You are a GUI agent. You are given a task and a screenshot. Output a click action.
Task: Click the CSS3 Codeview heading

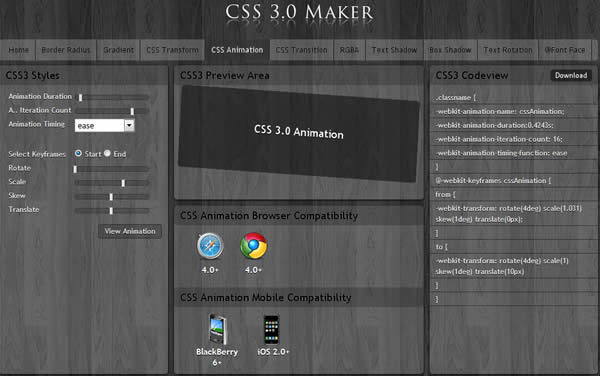[x=472, y=75]
